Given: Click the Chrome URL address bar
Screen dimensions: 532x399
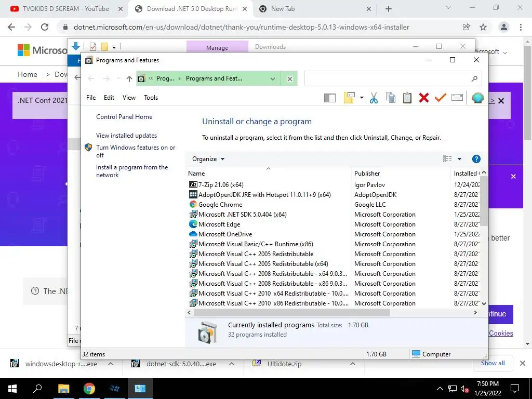Looking at the screenshot, I should coord(241,27).
